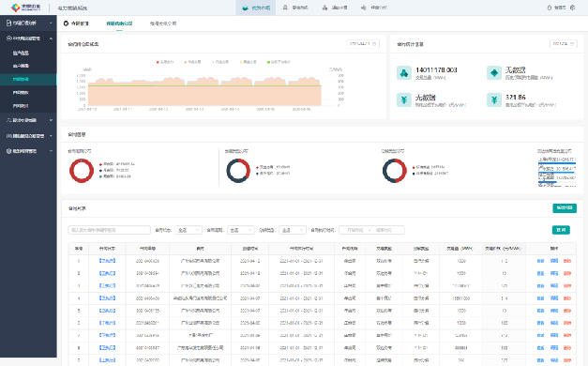Click the middle donut chart with red and navy

tap(238, 171)
